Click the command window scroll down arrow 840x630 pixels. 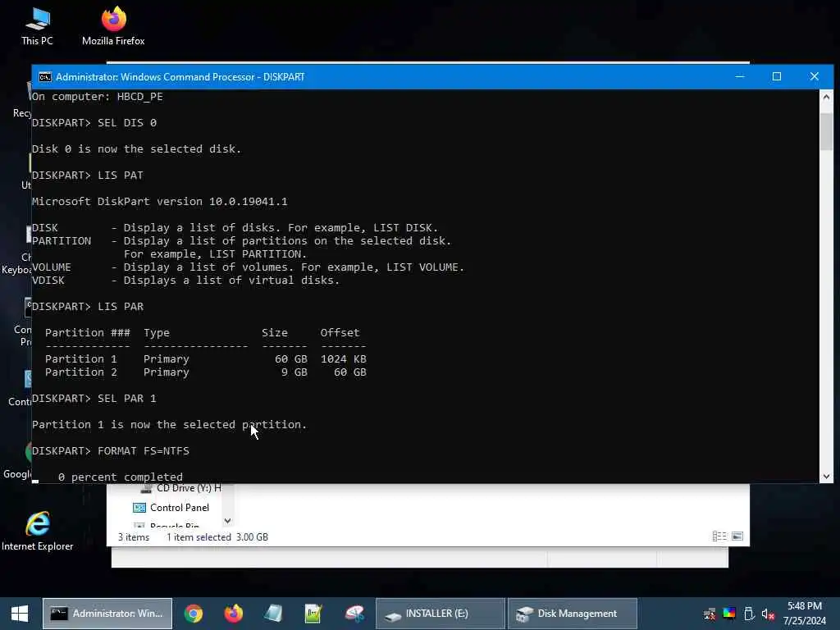tap(826, 477)
